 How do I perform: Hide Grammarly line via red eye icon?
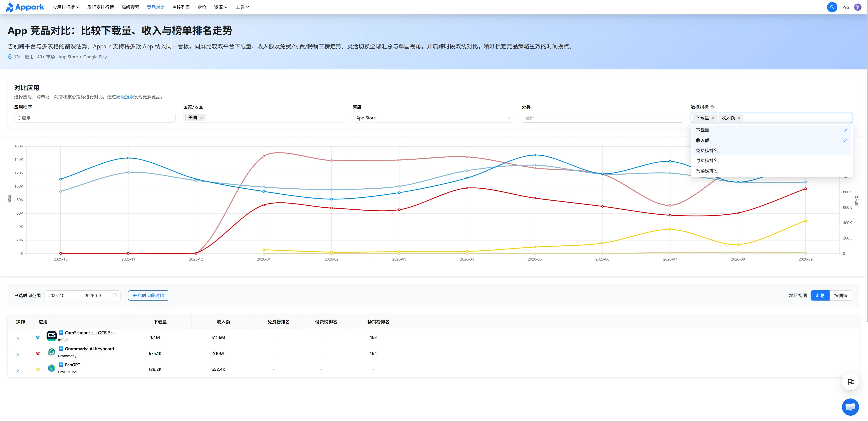coord(38,353)
